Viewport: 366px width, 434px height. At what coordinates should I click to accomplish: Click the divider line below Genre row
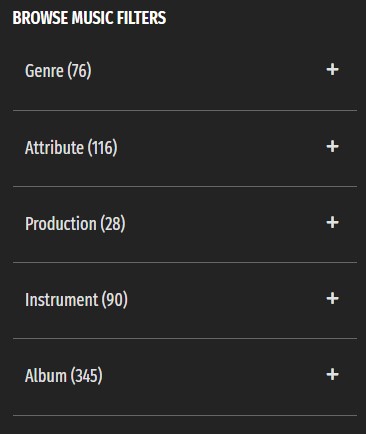[x=185, y=110]
